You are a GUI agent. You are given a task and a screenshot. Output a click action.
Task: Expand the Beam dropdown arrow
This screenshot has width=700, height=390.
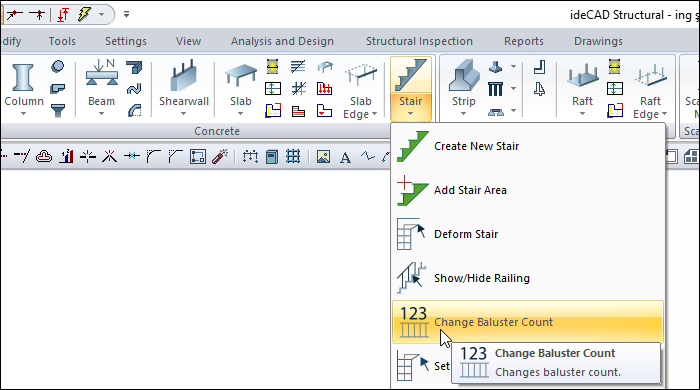[101, 114]
